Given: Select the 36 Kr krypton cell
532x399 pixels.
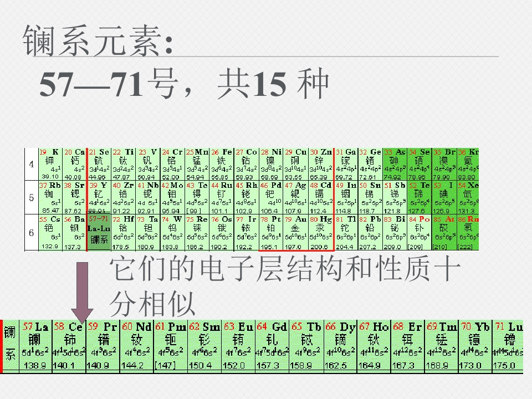Looking at the screenshot, I should click(468, 164).
